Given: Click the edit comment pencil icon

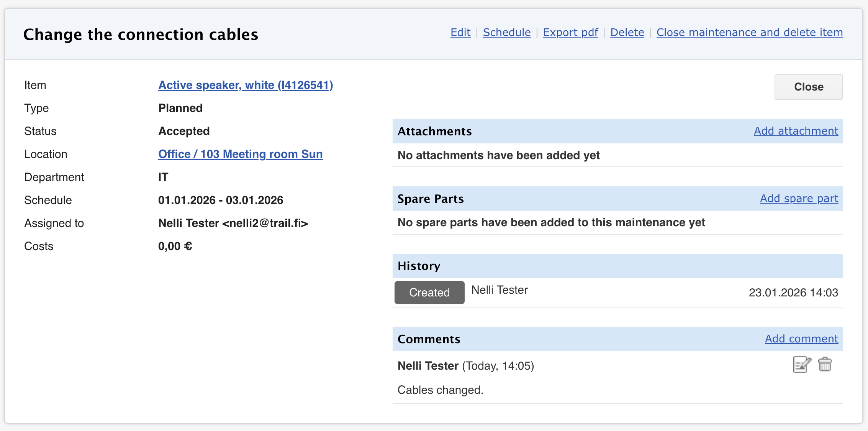Looking at the screenshot, I should click(802, 365).
